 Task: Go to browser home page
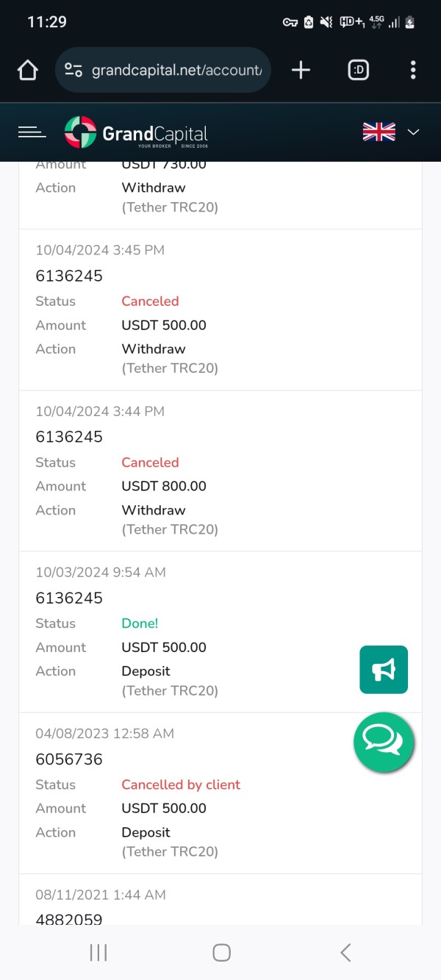(x=27, y=71)
